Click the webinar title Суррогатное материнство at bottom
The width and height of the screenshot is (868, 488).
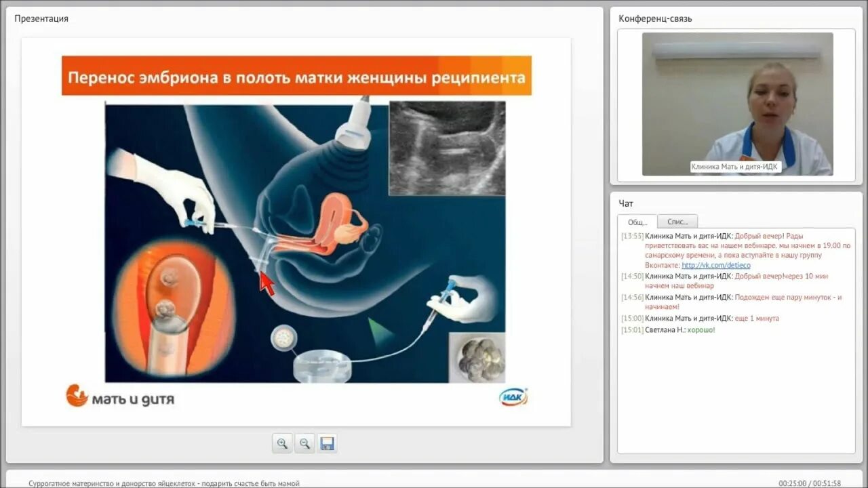(164, 483)
